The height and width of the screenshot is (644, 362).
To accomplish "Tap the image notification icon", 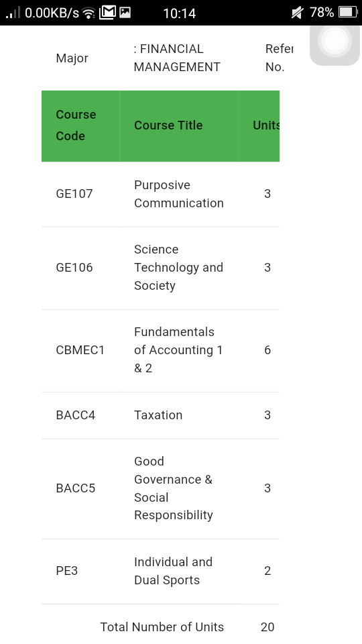I will click(125, 12).
